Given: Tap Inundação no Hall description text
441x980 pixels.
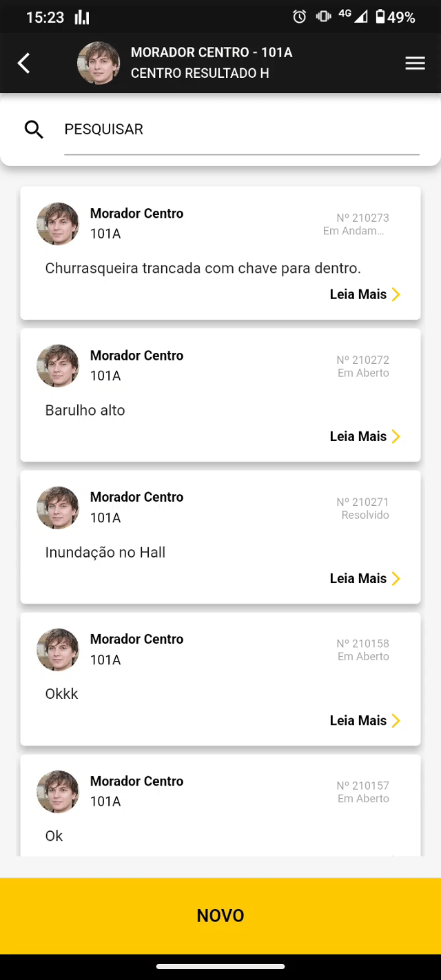Looking at the screenshot, I should 105,553.
